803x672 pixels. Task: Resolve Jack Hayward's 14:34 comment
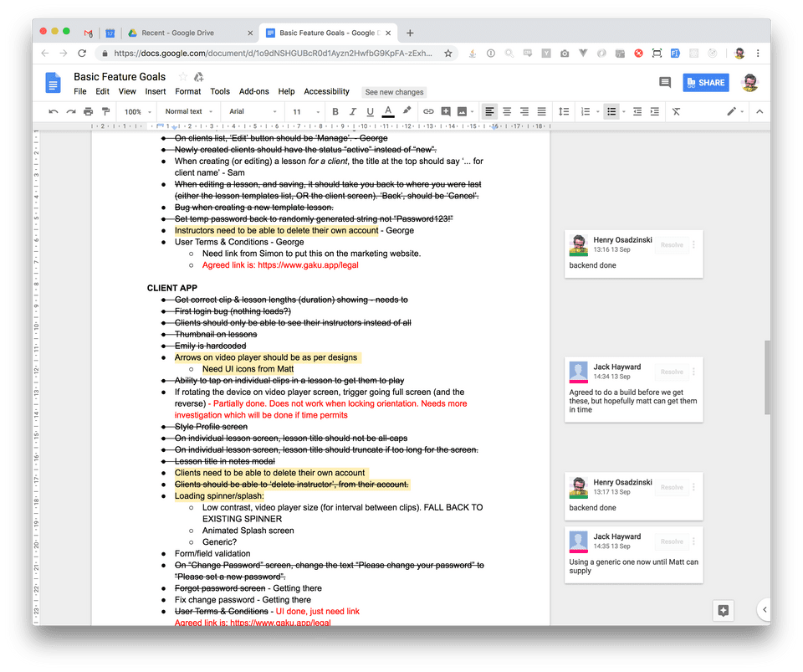[672, 372]
